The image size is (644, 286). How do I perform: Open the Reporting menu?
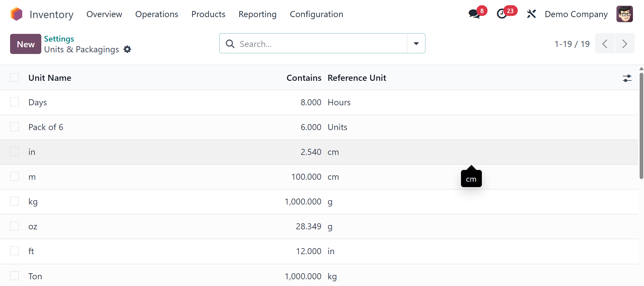(x=257, y=14)
